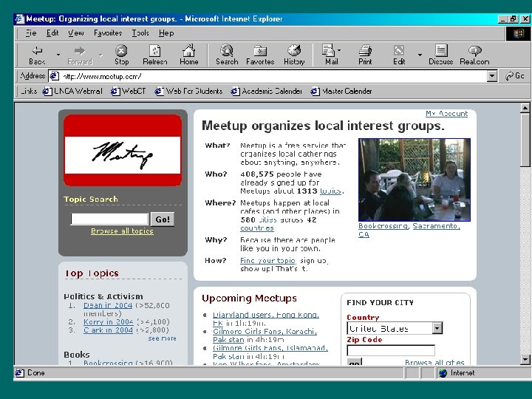Open the My Account link

click(x=447, y=113)
